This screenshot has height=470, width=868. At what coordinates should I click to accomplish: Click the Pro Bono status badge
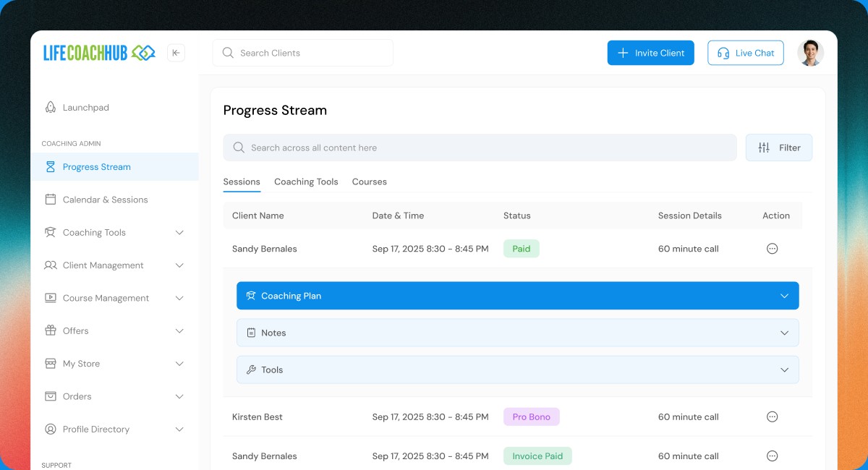pos(532,417)
